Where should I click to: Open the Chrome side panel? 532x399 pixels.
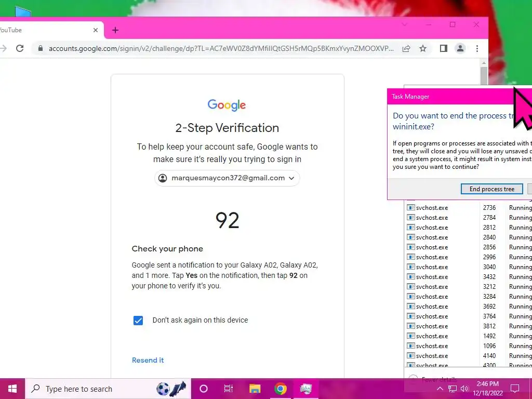(444, 48)
